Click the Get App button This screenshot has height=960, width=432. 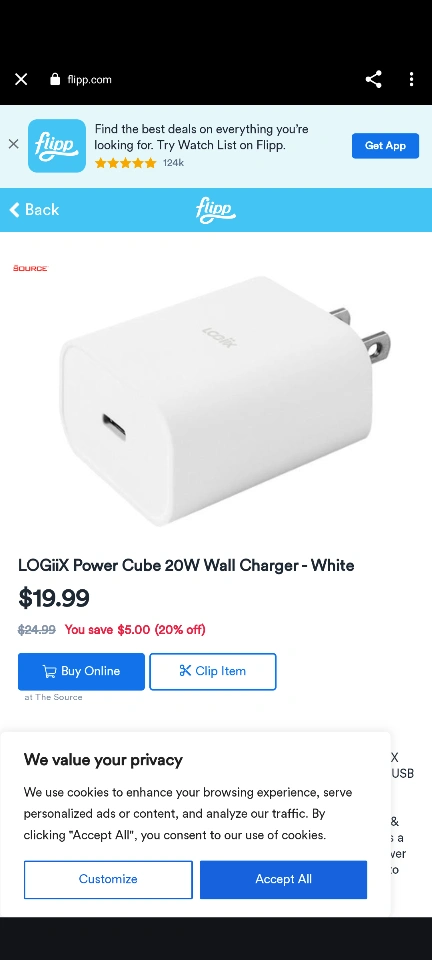[385, 146]
